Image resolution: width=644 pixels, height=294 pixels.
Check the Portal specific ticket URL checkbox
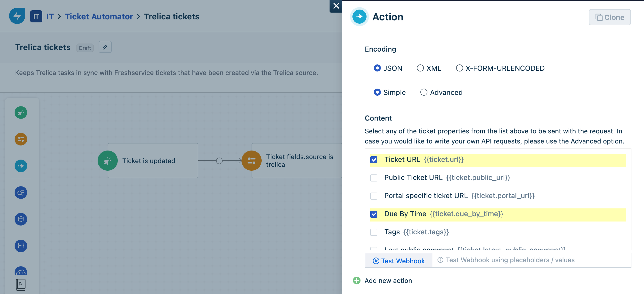[374, 196]
